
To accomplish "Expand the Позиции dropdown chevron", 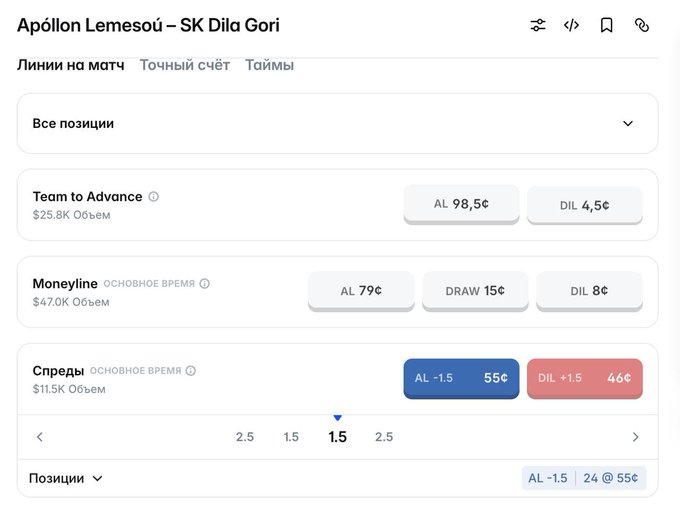I will [x=98, y=478].
